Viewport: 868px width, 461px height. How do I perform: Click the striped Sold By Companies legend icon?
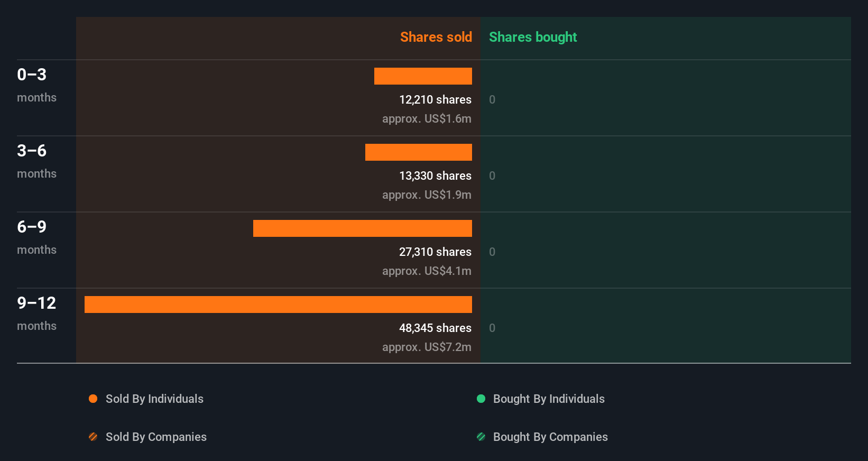[93, 437]
